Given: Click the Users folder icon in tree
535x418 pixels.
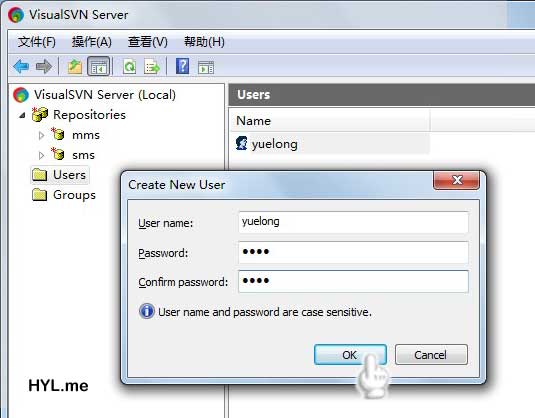Looking at the screenshot, I should pos(40,175).
